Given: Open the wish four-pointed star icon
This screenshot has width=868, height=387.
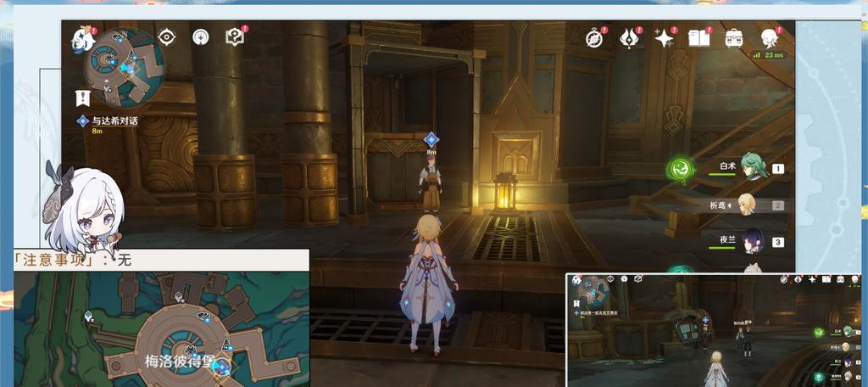Looking at the screenshot, I should tap(664, 37).
